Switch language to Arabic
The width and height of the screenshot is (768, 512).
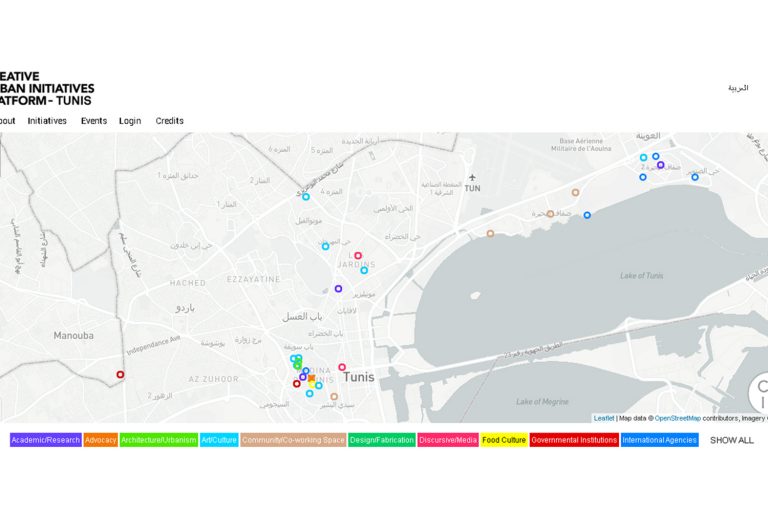click(737, 88)
